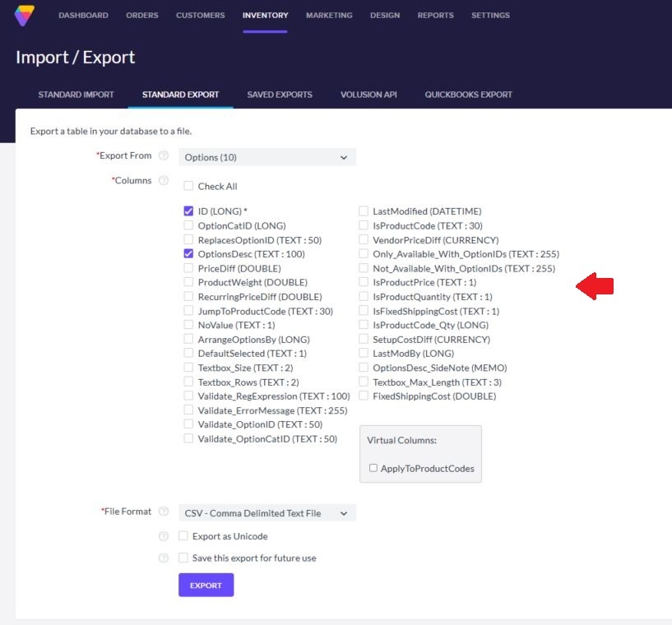
Task: Check the Export as Unicode option
Action: (x=183, y=536)
